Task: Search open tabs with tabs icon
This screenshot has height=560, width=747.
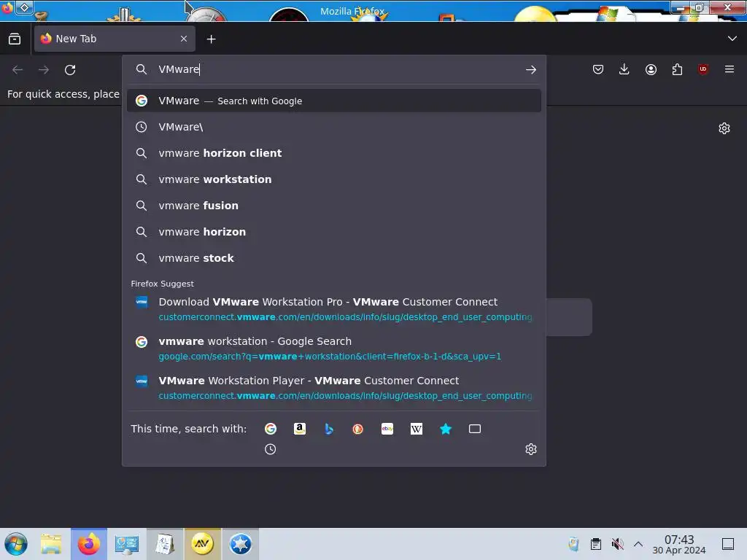Action: (474, 429)
